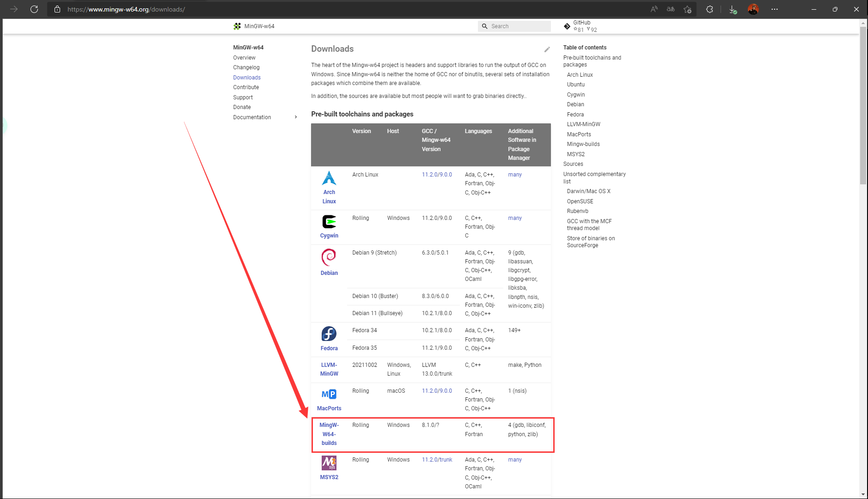Jump to Sources in table of contents
The image size is (868, 499).
573,164
